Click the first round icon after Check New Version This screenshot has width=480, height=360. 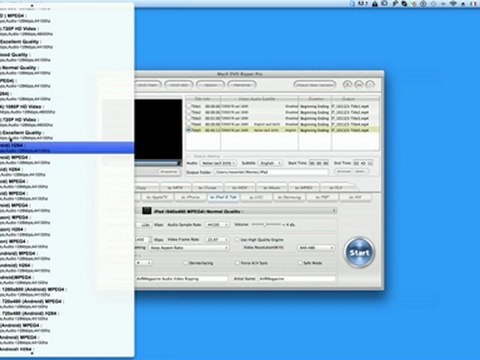347,85
